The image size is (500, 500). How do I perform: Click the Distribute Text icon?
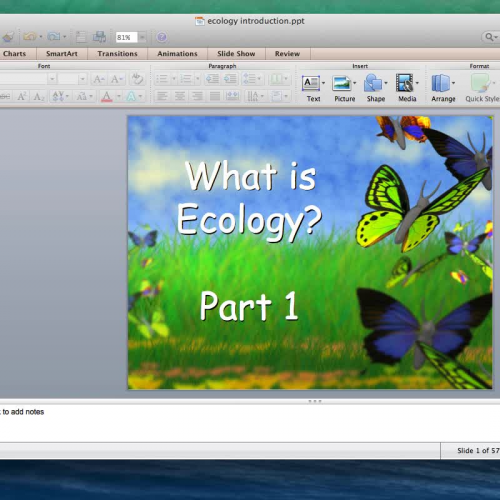click(232, 96)
